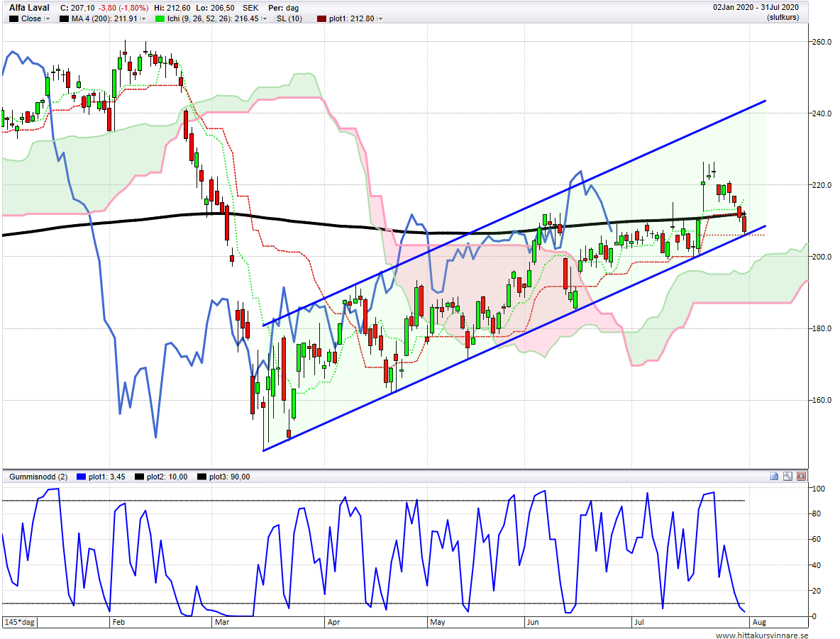Click the Apr label on time axis
The image size is (840, 639).
[333, 622]
